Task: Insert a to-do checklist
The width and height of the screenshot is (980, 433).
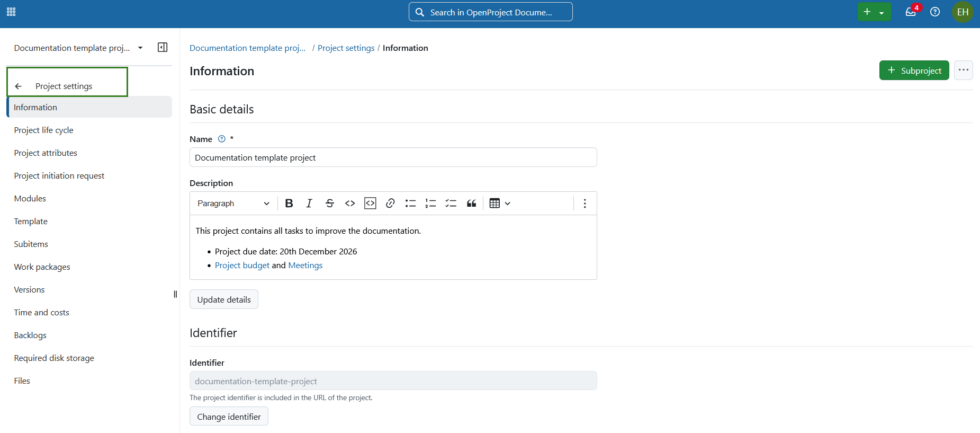Action: pos(451,203)
